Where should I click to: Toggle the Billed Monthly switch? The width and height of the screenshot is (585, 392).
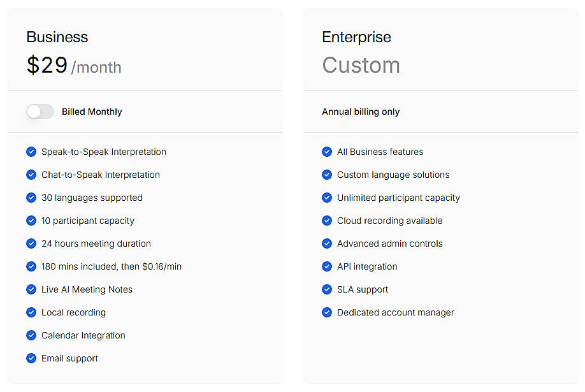(40, 112)
